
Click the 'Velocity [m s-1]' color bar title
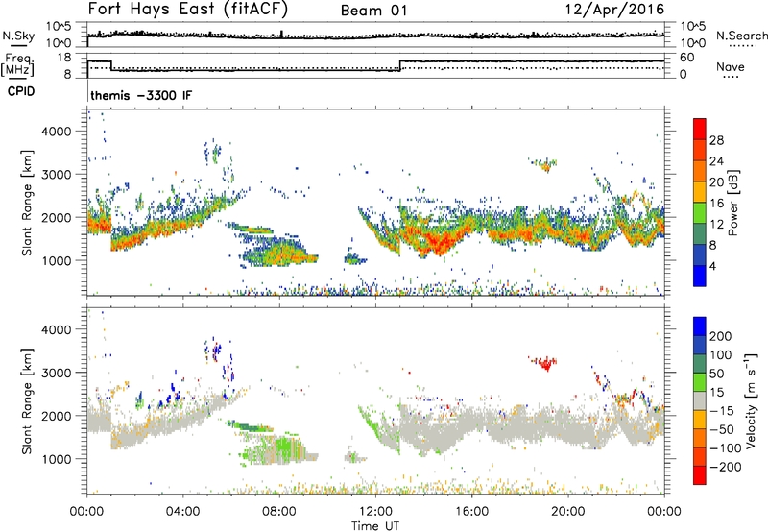(x=750, y=400)
